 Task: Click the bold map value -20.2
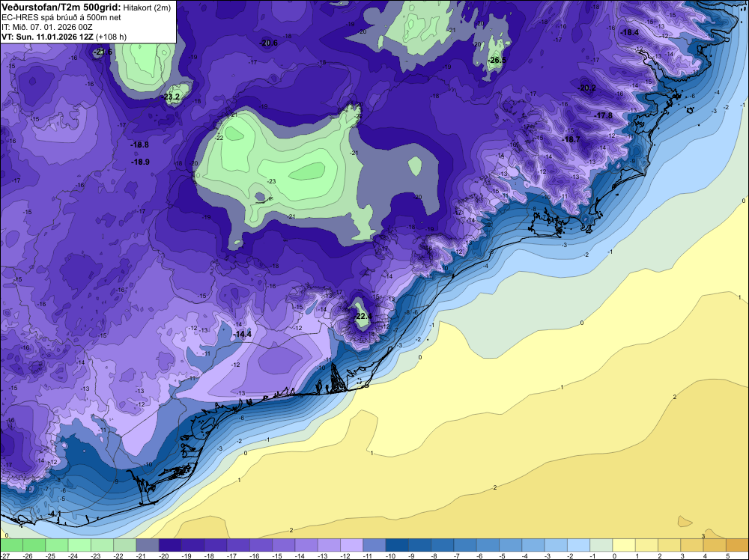(x=586, y=88)
